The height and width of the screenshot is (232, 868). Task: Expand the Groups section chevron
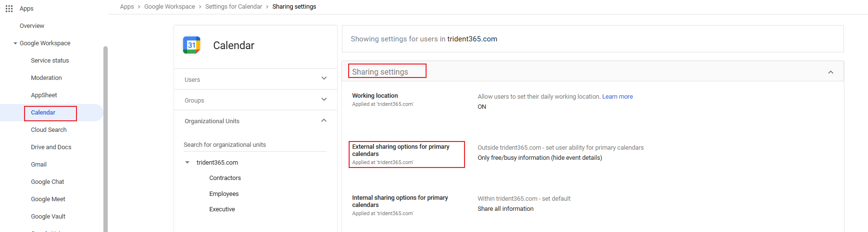coord(324,100)
